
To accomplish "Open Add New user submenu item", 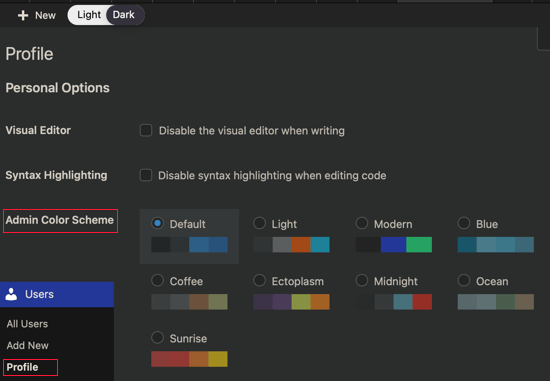I will [27, 346].
